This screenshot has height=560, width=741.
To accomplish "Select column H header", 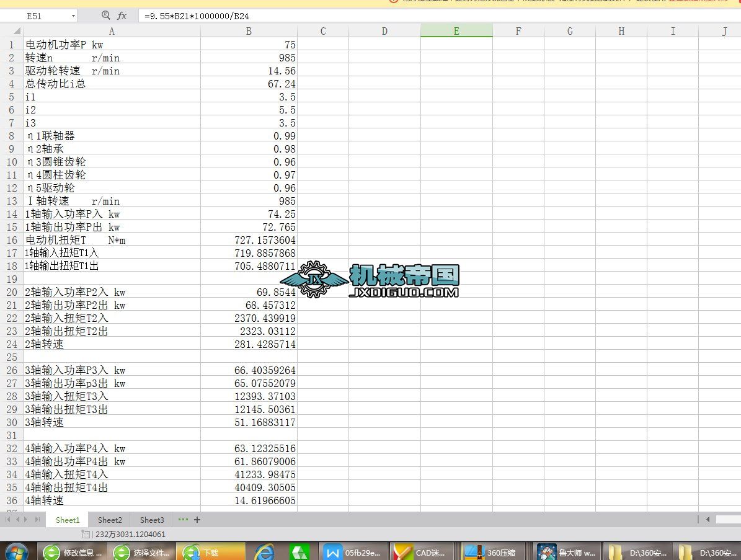I will [x=621, y=31].
